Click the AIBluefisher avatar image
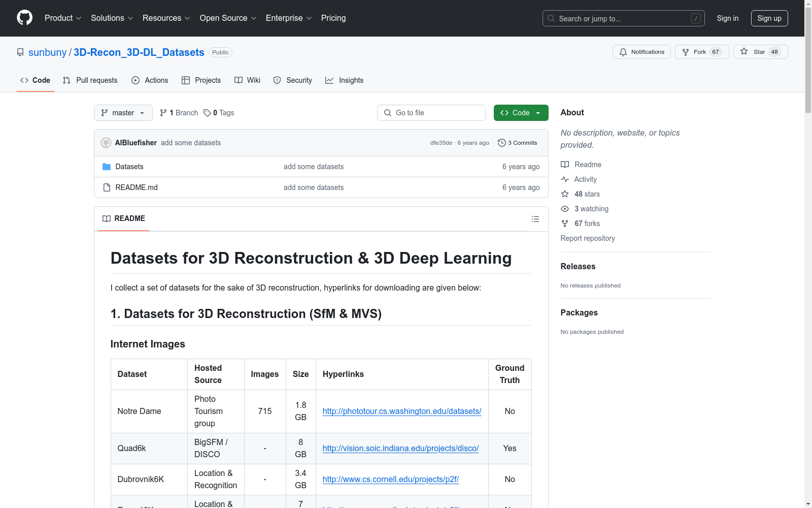Screen dimensions: 812x508 click(106, 143)
